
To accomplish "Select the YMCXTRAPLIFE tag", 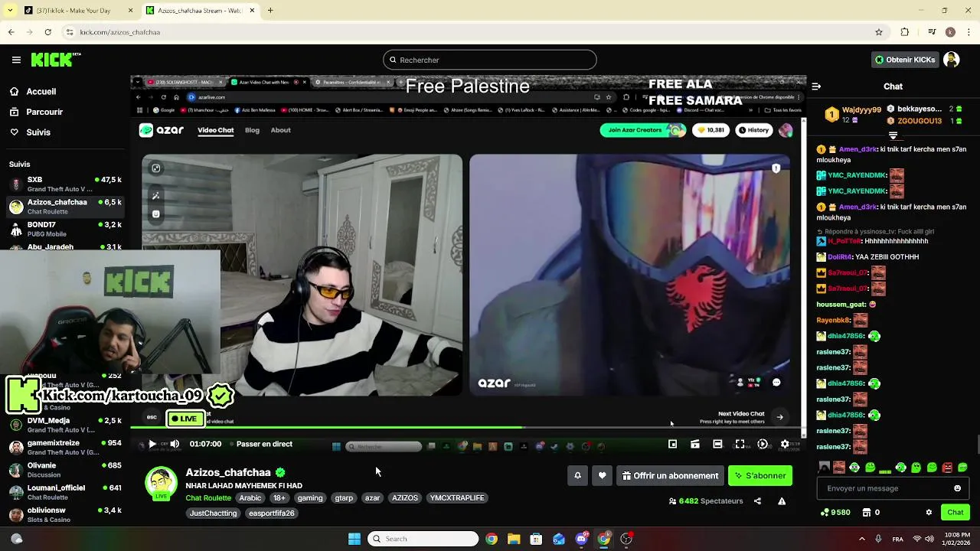I will 457,497.
